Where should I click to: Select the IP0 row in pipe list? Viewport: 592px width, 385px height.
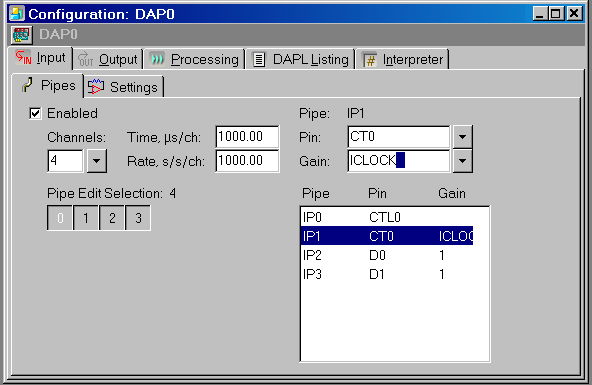pyautogui.click(x=387, y=217)
